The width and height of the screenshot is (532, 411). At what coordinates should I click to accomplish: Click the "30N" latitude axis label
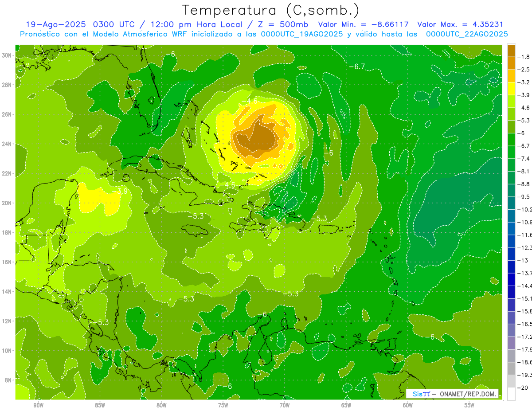(7, 55)
